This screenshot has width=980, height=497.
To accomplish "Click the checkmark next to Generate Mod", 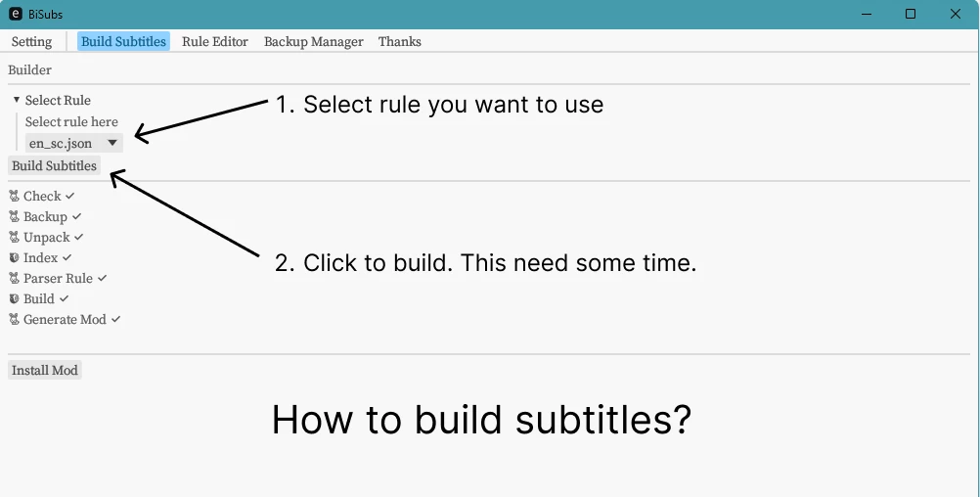I will [115, 319].
